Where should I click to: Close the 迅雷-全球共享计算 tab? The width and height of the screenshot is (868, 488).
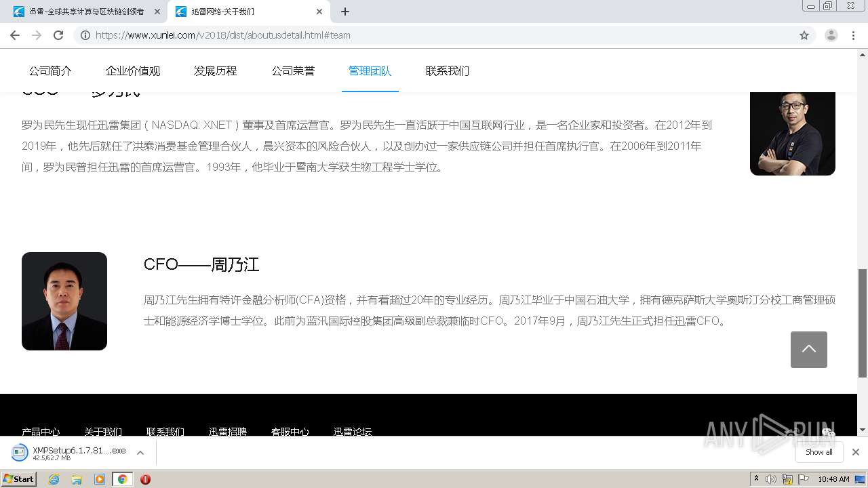157,12
